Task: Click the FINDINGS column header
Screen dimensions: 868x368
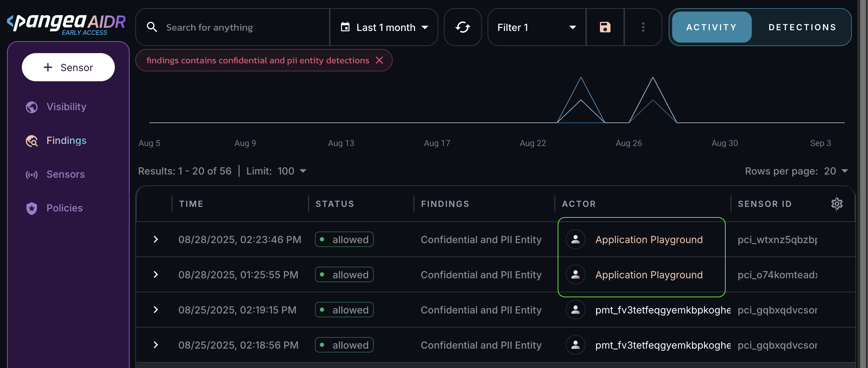Action: click(x=445, y=204)
